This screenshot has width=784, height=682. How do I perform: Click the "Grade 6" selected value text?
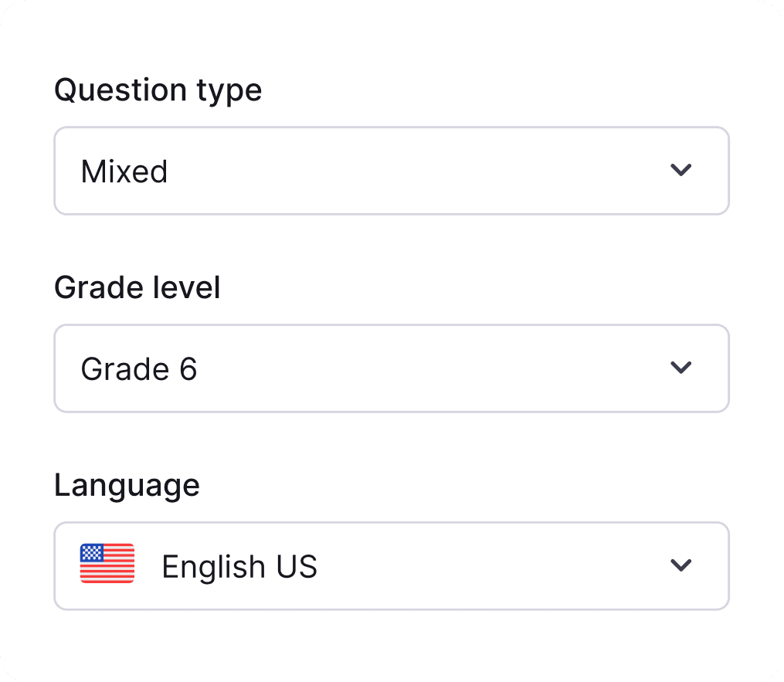(x=139, y=369)
